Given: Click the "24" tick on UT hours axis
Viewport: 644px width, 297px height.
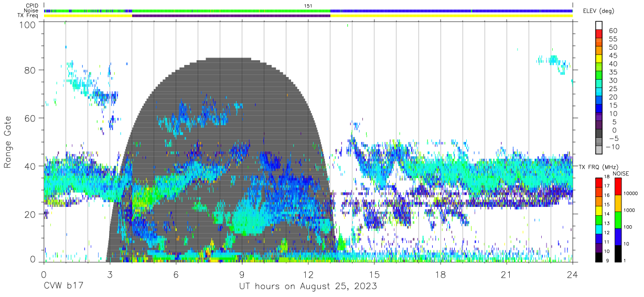Looking at the screenshot, I should (572, 274).
